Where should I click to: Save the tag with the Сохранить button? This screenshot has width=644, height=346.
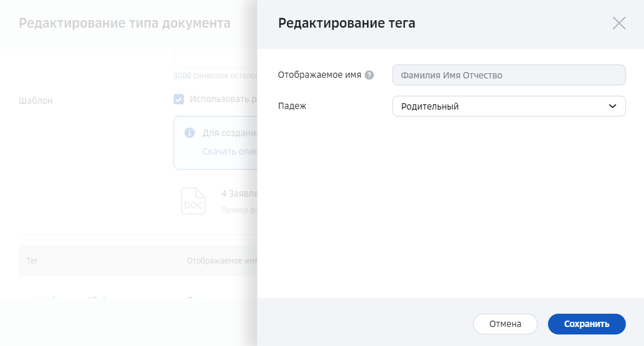click(x=586, y=324)
